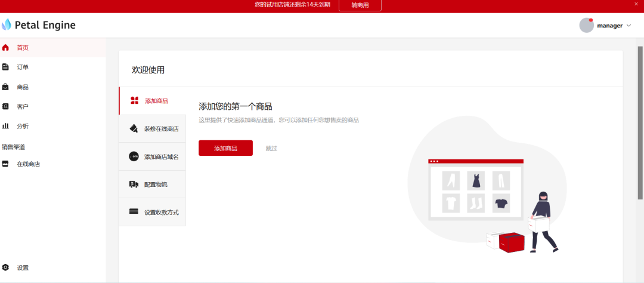Open the 订单 menu item
This screenshot has height=283, width=644.
click(53, 67)
